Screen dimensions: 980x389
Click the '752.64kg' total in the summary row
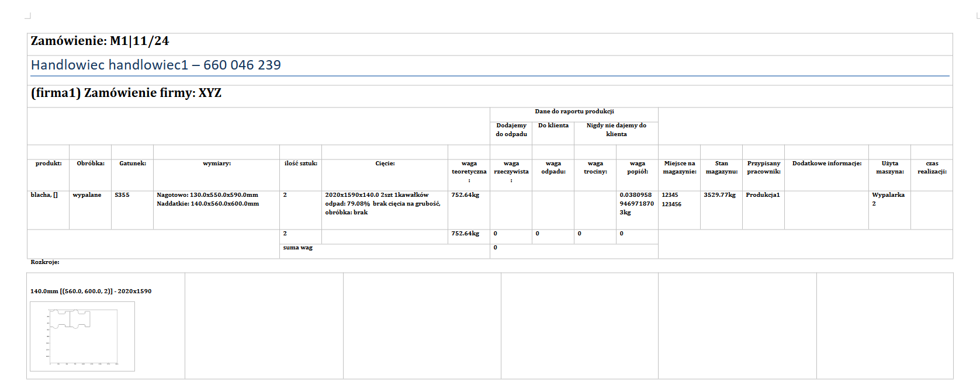465,234
